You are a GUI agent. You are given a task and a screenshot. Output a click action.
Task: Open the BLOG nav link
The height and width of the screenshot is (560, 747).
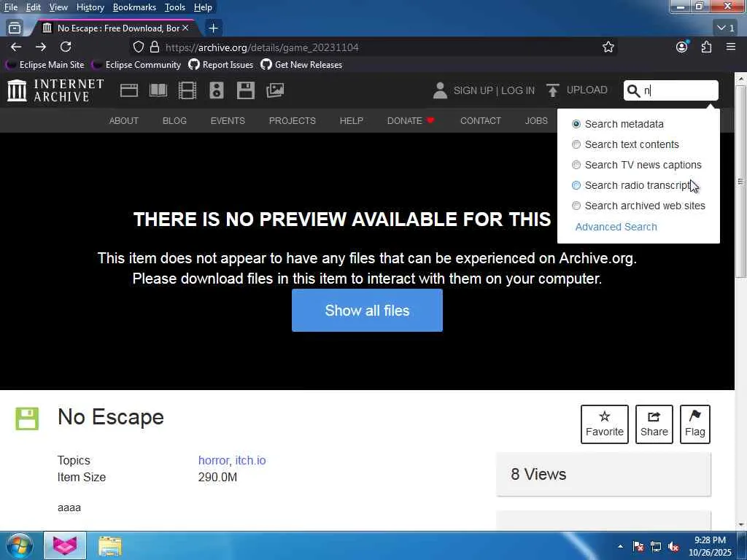[174, 120]
